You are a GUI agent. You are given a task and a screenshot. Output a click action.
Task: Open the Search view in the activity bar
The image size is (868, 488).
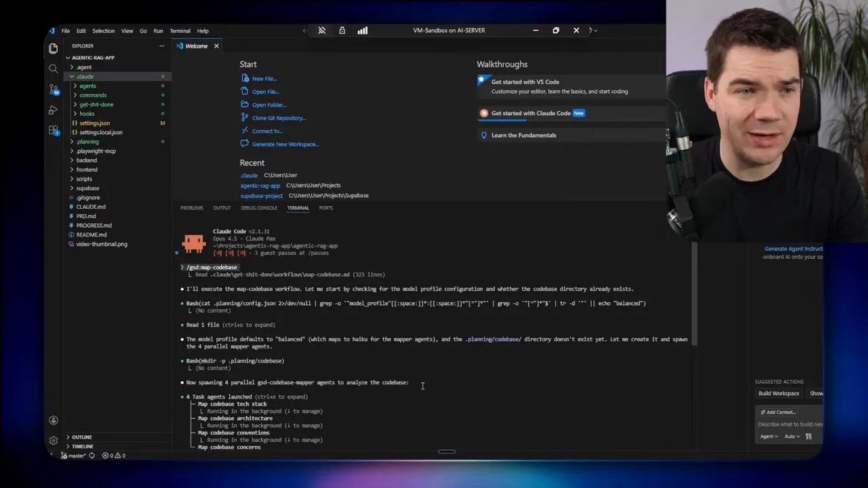tap(53, 68)
